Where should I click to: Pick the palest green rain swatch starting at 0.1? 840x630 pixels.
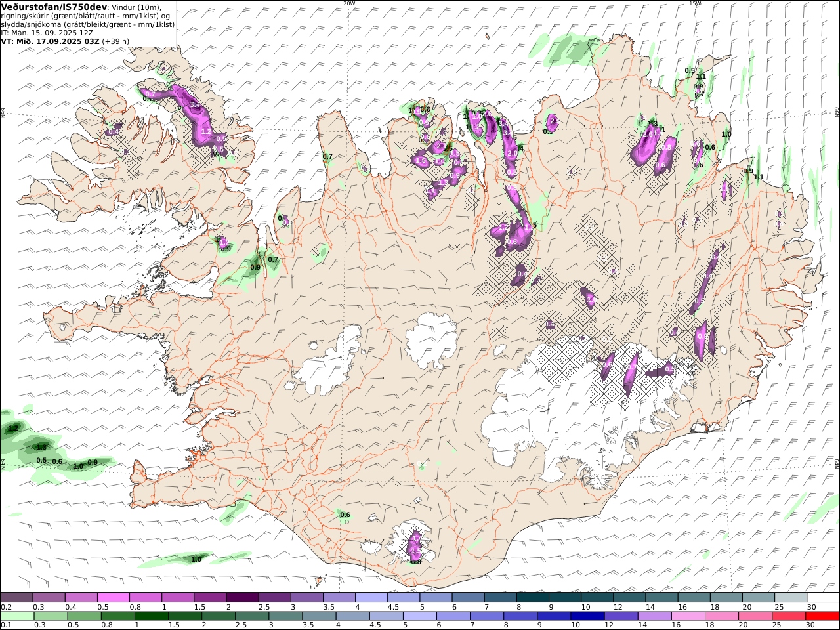[x=17, y=616]
